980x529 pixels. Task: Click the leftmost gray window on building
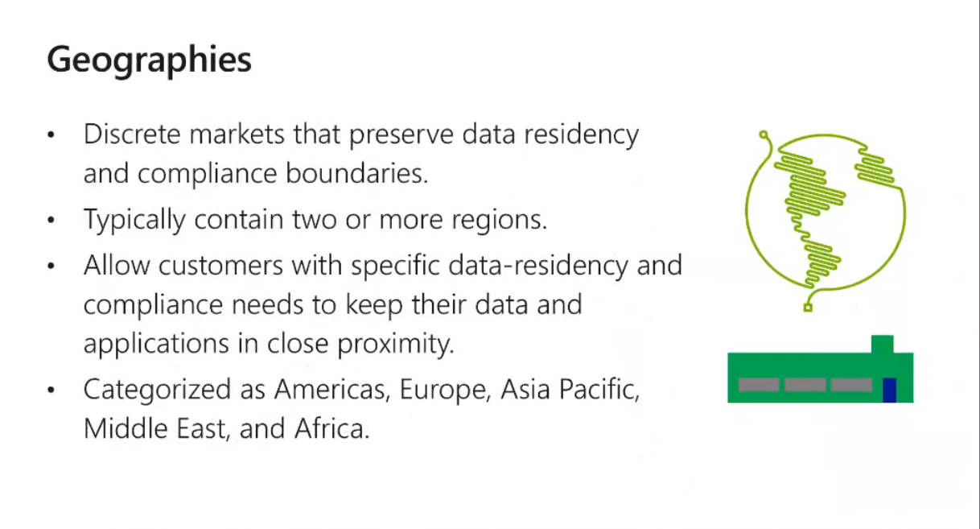[x=759, y=385]
